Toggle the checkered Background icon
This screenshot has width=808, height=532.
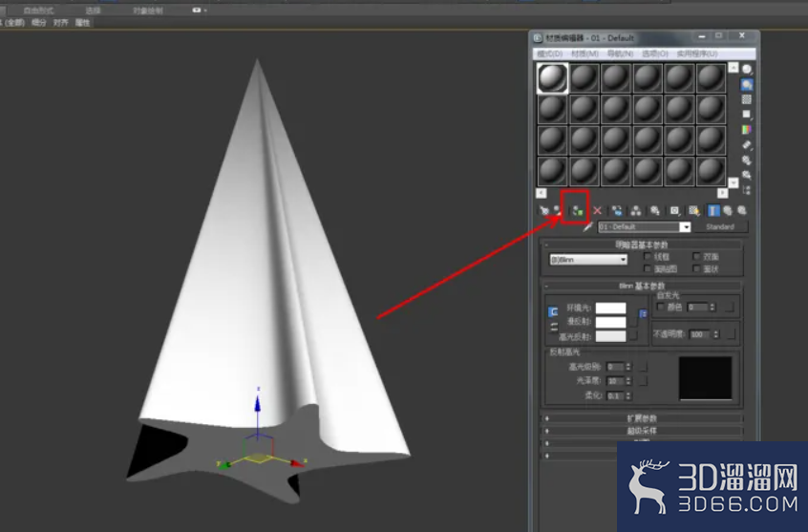coord(747,99)
